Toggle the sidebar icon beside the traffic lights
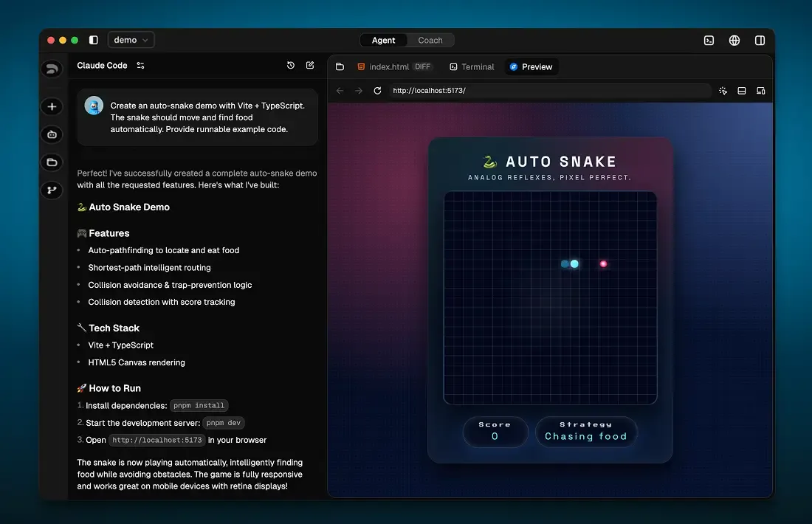This screenshot has height=524, width=812. click(93, 40)
